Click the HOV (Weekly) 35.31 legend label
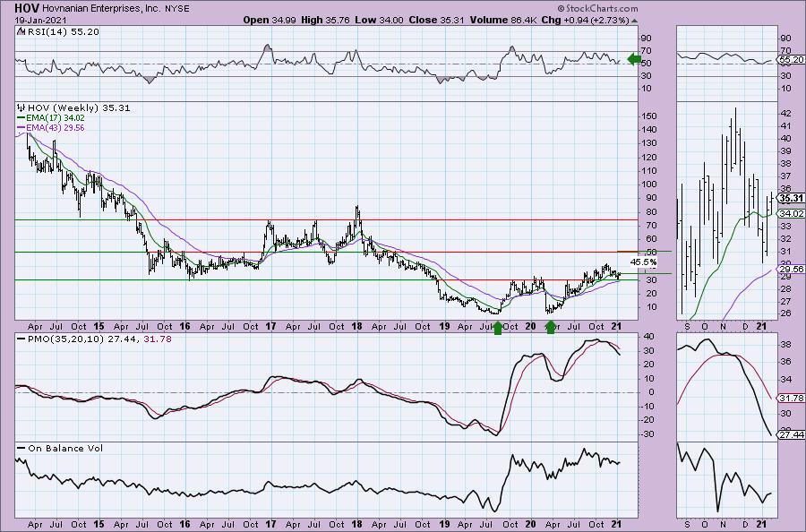Image resolution: width=806 pixels, height=532 pixels. pyautogui.click(x=79, y=108)
